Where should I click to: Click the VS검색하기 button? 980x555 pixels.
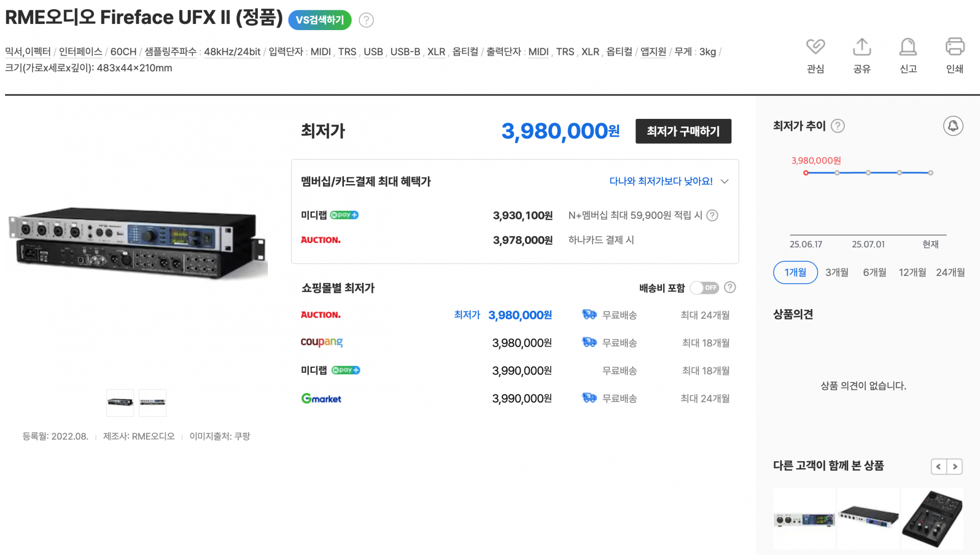(x=320, y=20)
